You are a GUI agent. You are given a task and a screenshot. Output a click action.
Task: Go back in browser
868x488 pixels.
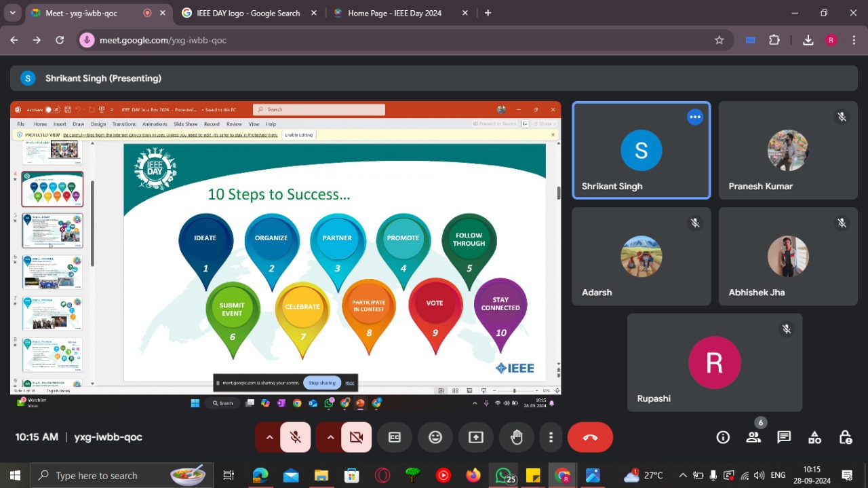[x=14, y=40]
